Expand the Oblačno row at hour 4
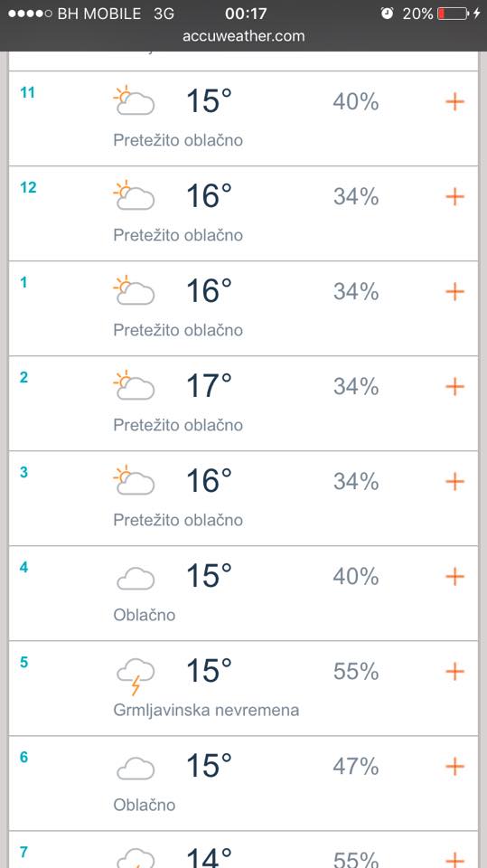The image size is (487, 868). pos(454,576)
